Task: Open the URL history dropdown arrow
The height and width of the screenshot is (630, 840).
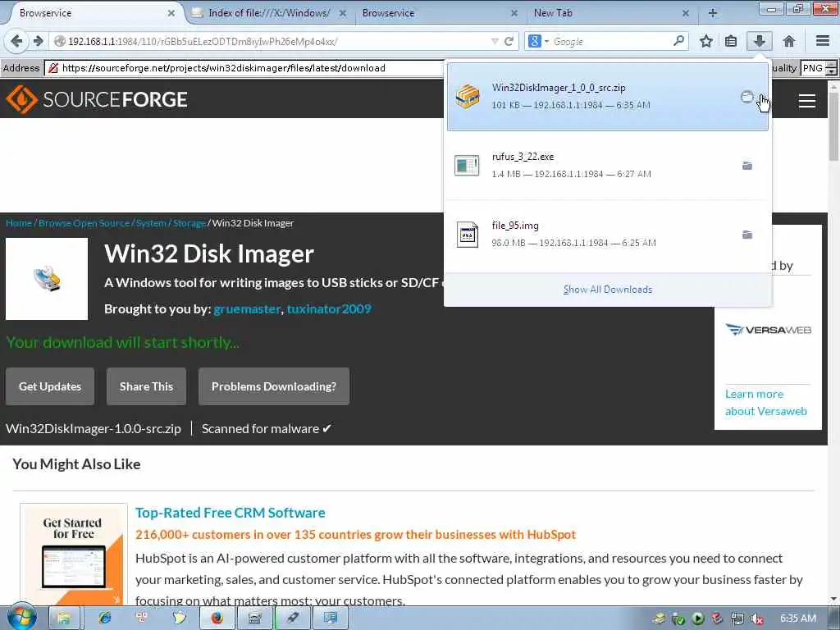Action: point(495,41)
